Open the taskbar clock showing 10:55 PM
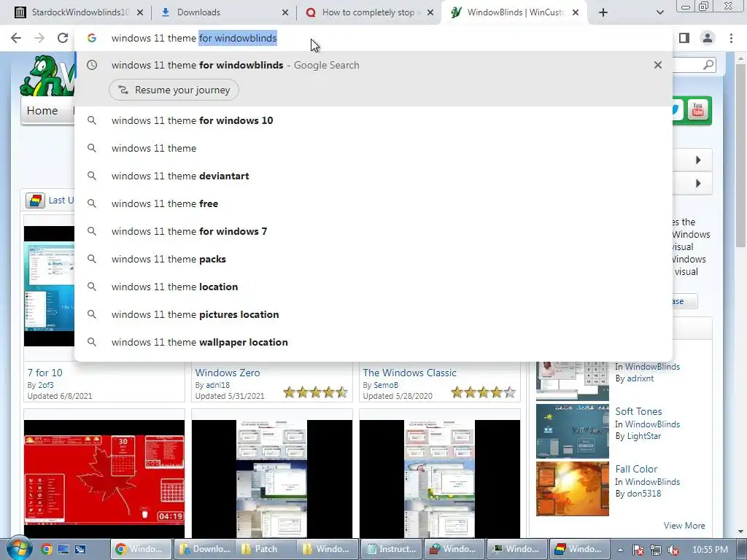The image size is (747, 560). 710,550
